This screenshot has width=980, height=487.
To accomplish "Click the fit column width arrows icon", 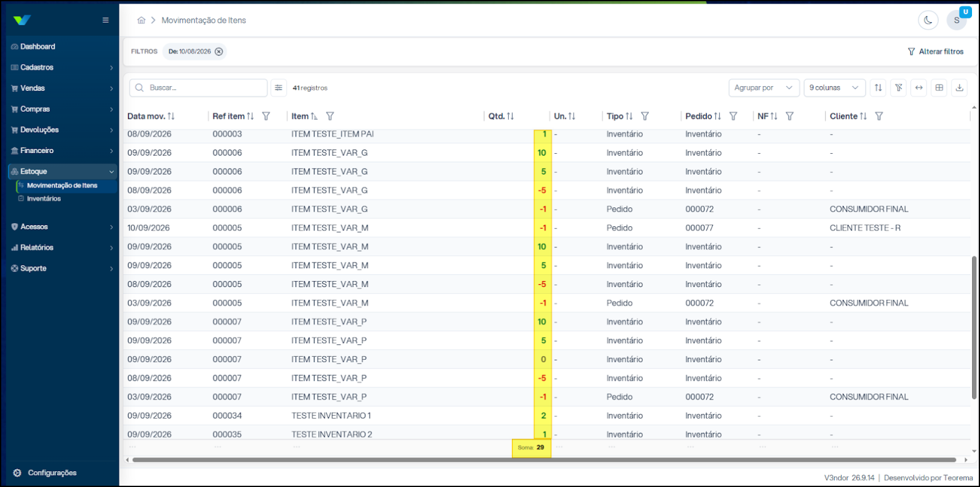I will (x=919, y=88).
